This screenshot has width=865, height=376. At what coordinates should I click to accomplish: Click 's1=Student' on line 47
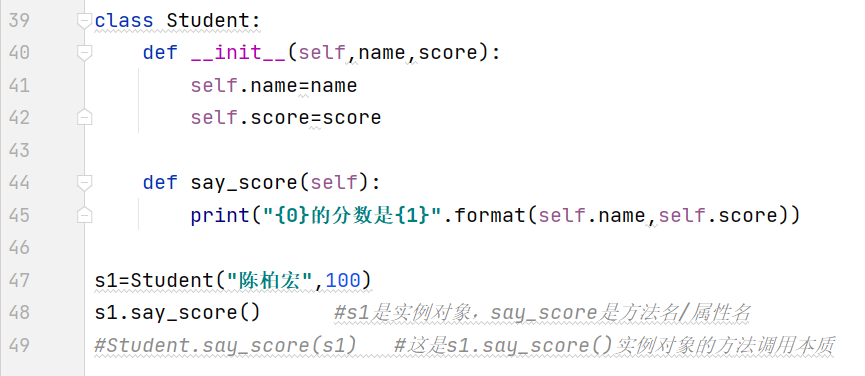(154, 280)
